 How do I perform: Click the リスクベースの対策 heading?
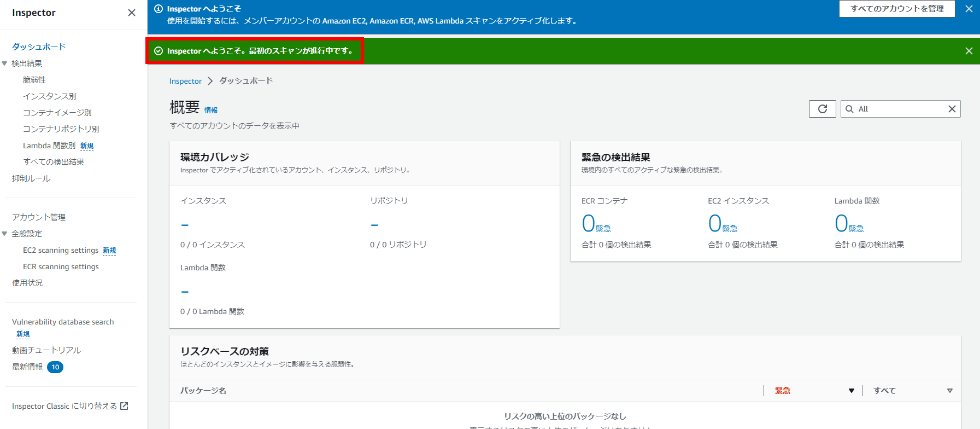(x=225, y=351)
